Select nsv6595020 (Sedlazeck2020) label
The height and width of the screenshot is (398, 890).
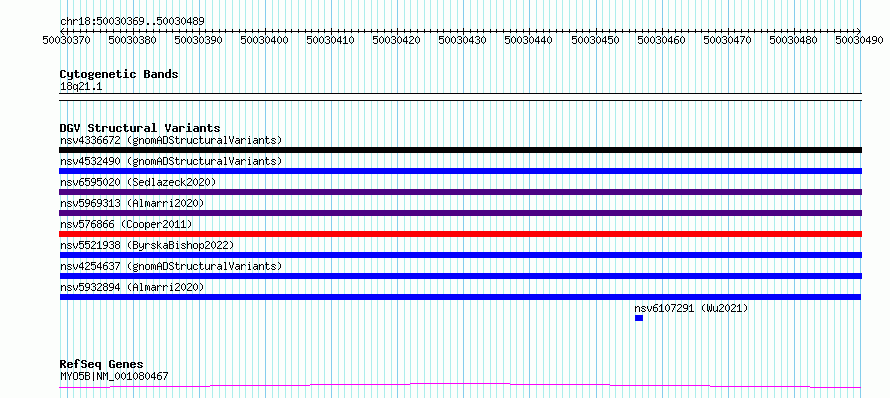pyautogui.click(x=138, y=182)
